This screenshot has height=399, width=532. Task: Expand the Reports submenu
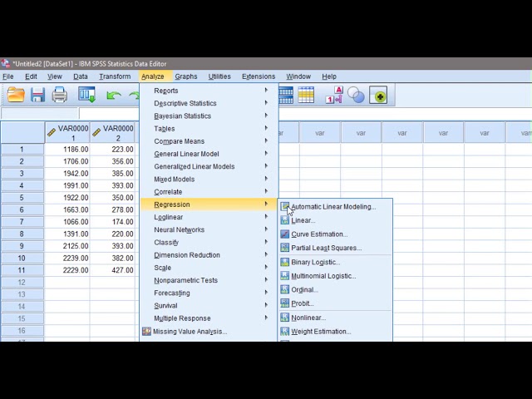(209, 91)
